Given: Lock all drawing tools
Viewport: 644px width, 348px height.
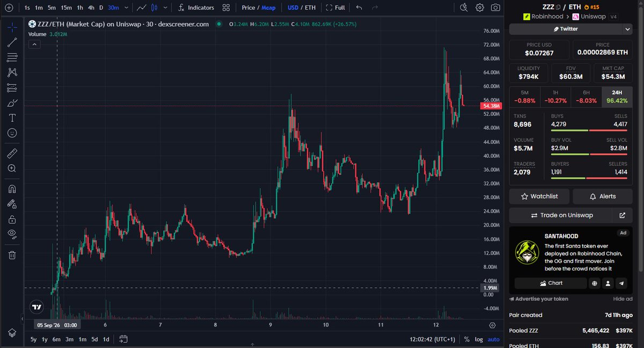Looking at the screenshot, I should point(12,219).
